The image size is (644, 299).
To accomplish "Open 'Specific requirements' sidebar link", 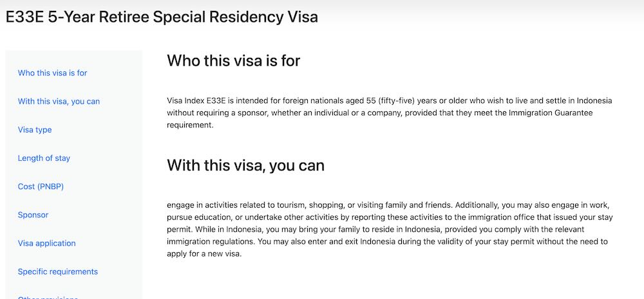I will pyautogui.click(x=57, y=271).
